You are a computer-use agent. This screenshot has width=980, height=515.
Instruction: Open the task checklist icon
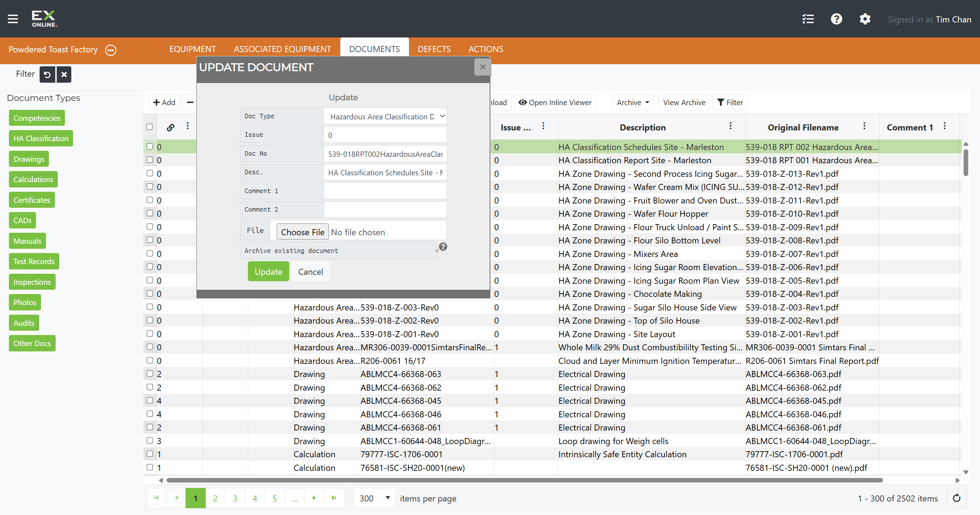tap(808, 19)
